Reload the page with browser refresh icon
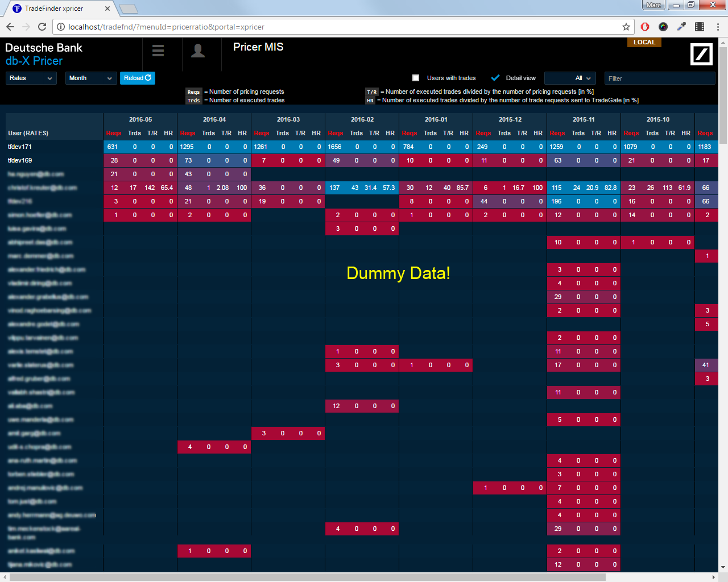The width and height of the screenshot is (728, 582). coord(42,27)
